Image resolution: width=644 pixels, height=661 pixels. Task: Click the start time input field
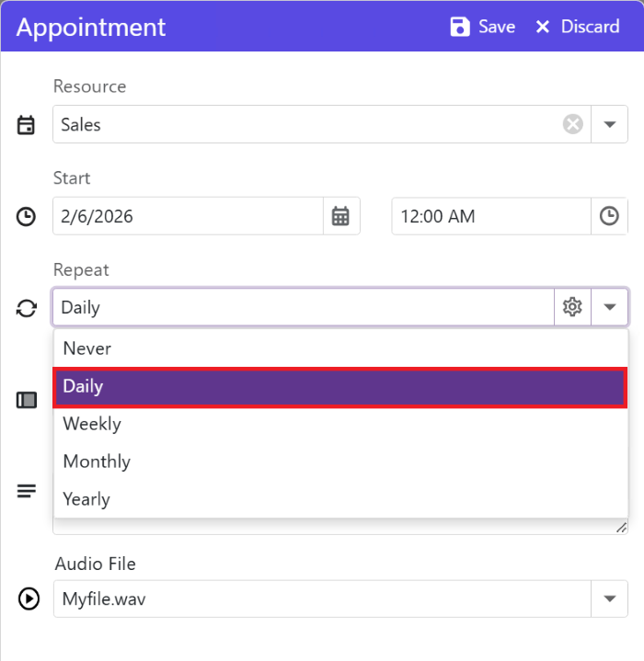(490, 216)
